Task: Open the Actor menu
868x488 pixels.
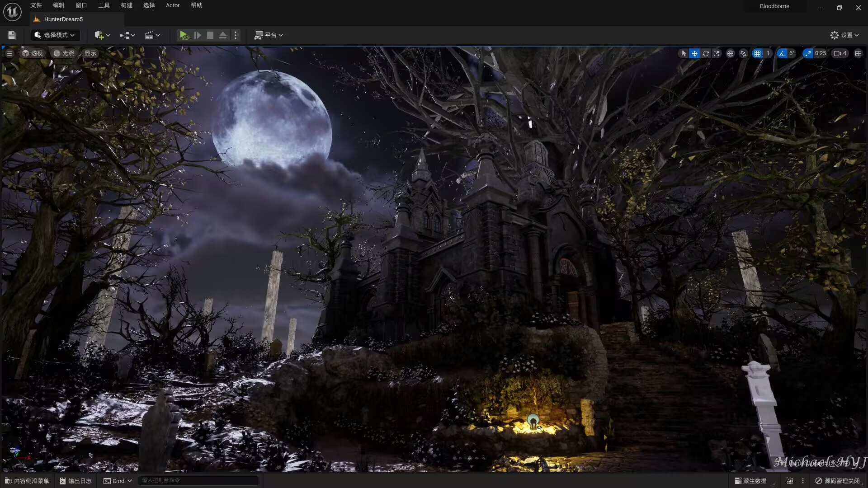Action: click(x=173, y=5)
